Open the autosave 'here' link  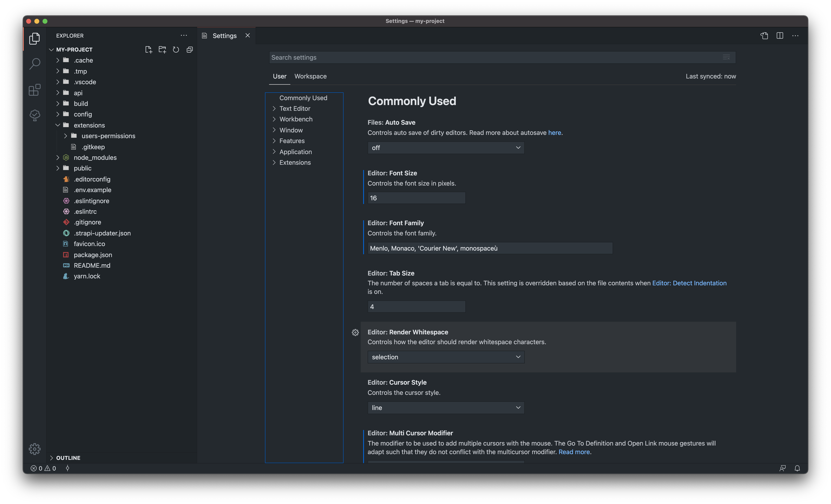pyautogui.click(x=555, y=132)
